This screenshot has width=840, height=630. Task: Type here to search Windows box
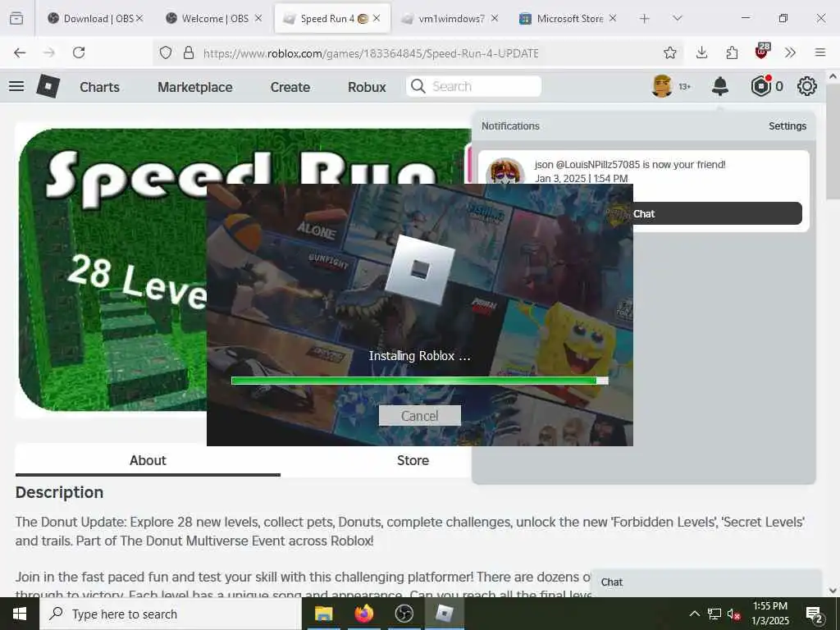(x=171, y=614)
